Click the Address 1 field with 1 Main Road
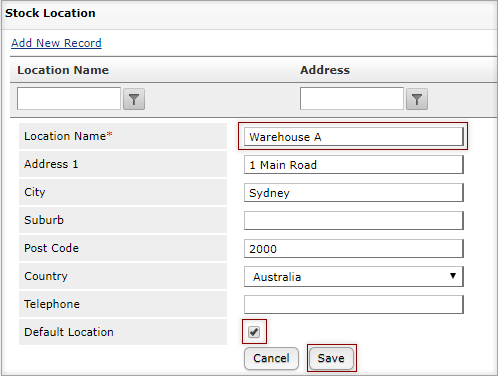This screenshot has width=498, height=376. coord(354,165)
